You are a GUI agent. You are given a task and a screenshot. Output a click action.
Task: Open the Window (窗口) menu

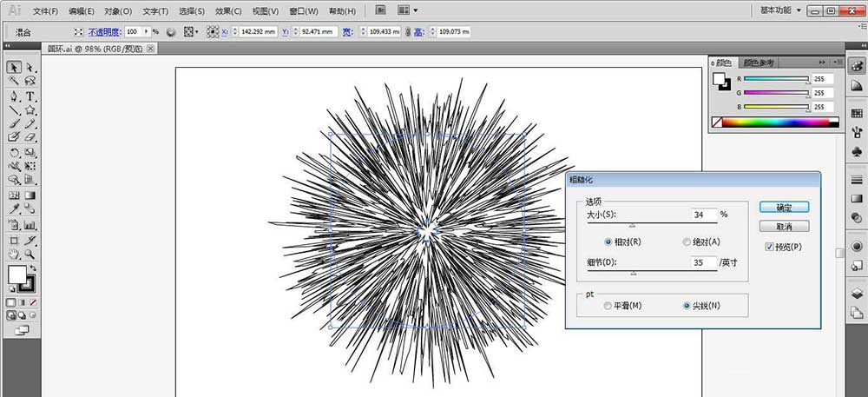303,11
